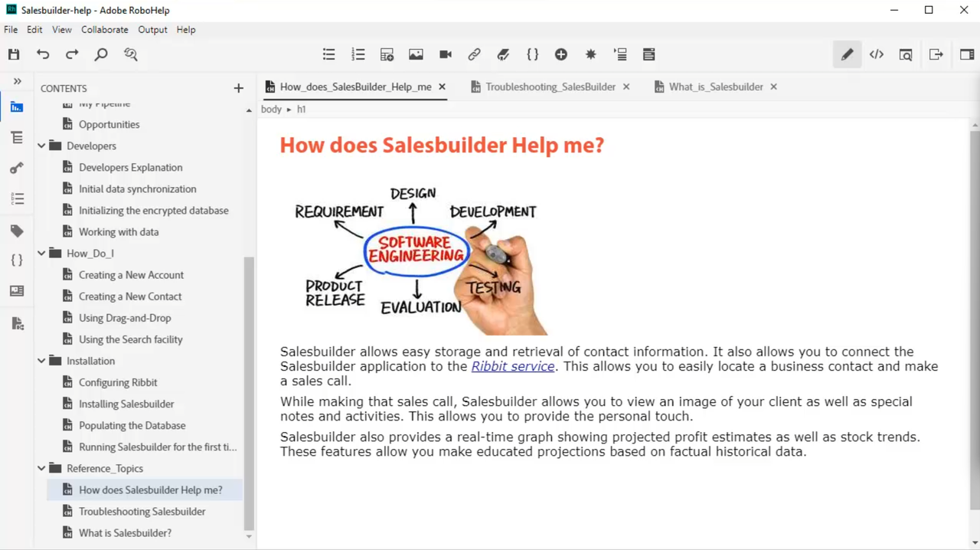Click the bookmark marker toolbar icon
The image size is (980, 550).
click(503, 54)
